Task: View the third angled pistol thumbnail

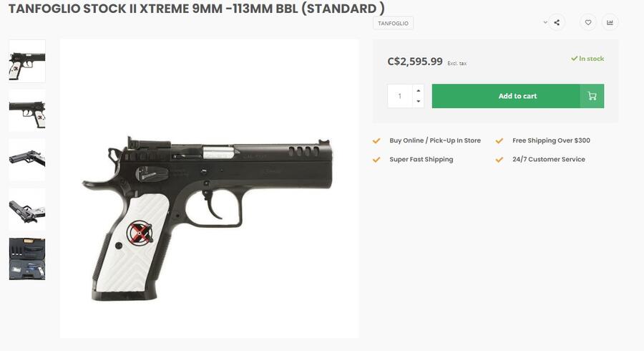Action: click(27, 160)
